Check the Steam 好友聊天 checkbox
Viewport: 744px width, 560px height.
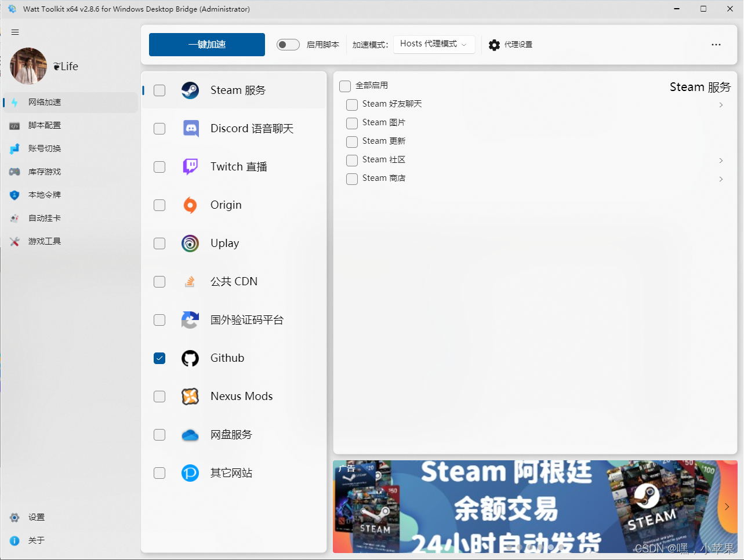tap(352, 105)
